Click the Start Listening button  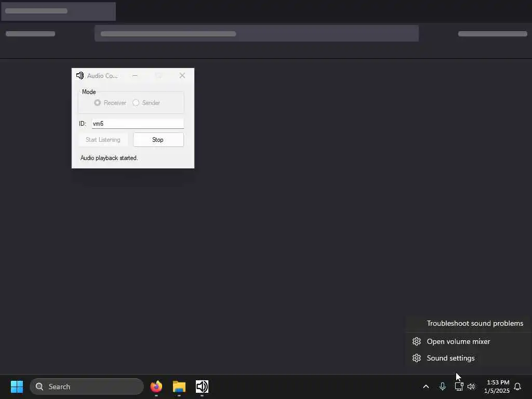[103, 140]
